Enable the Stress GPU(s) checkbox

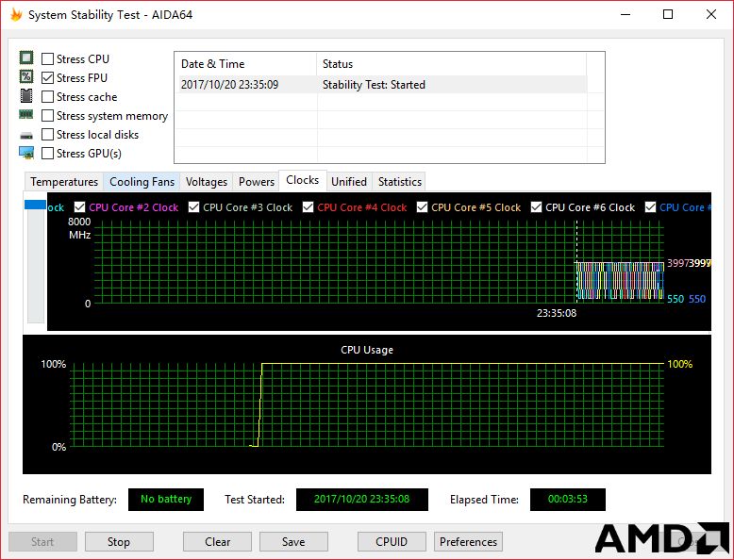pyautogui.click(x=47, y=154)
